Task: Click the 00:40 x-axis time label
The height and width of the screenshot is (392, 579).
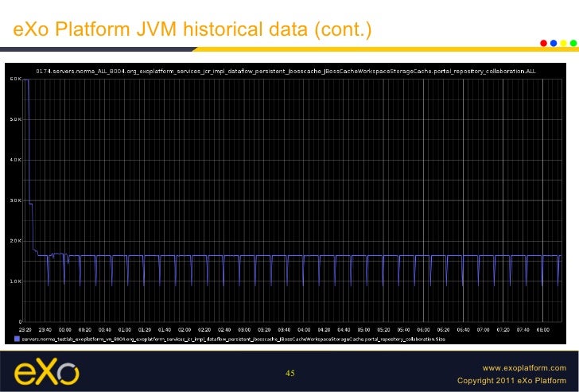Action: [x=105, y=330]
